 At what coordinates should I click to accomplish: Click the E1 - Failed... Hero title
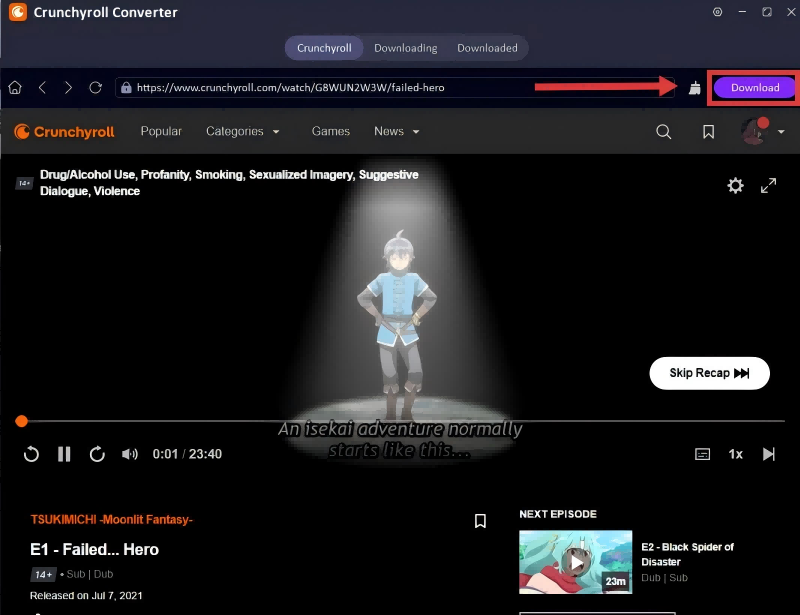tap(94, 550)
